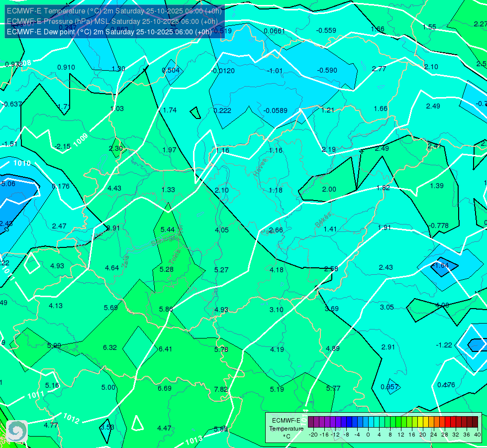Click the 0.176 temperature value
The width and height of the screenshot is (487, 448).
[x=61, y=187]
